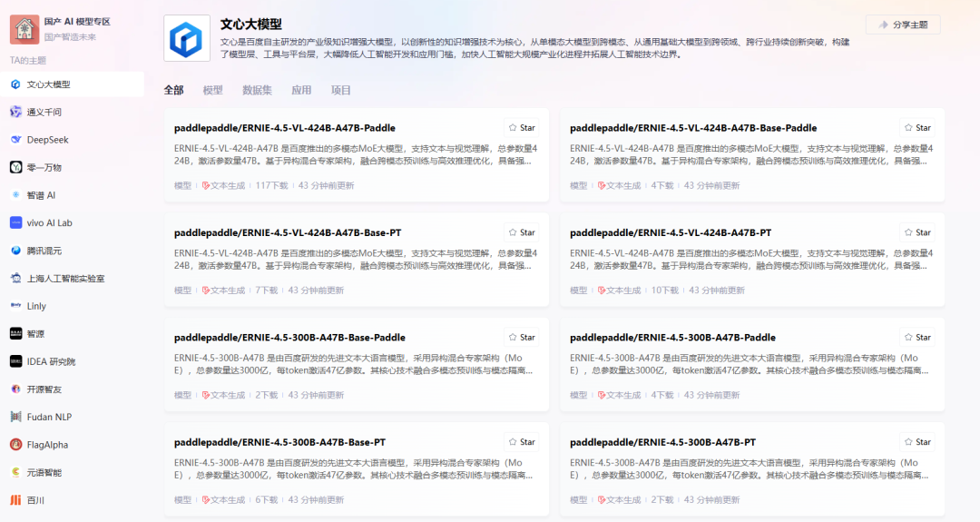The image size is (980, 522).
Task: Open paddlepaddle/ERNIE-4.5-300B-A47B-Paddle model link
Action: (x=672, y=338)
